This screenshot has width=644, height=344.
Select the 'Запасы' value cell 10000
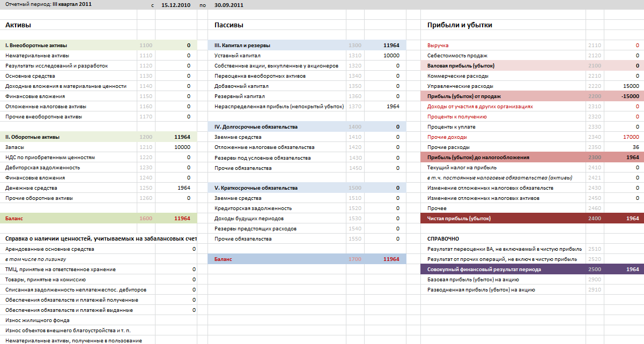pyautogui.click(x=182, y=147)
